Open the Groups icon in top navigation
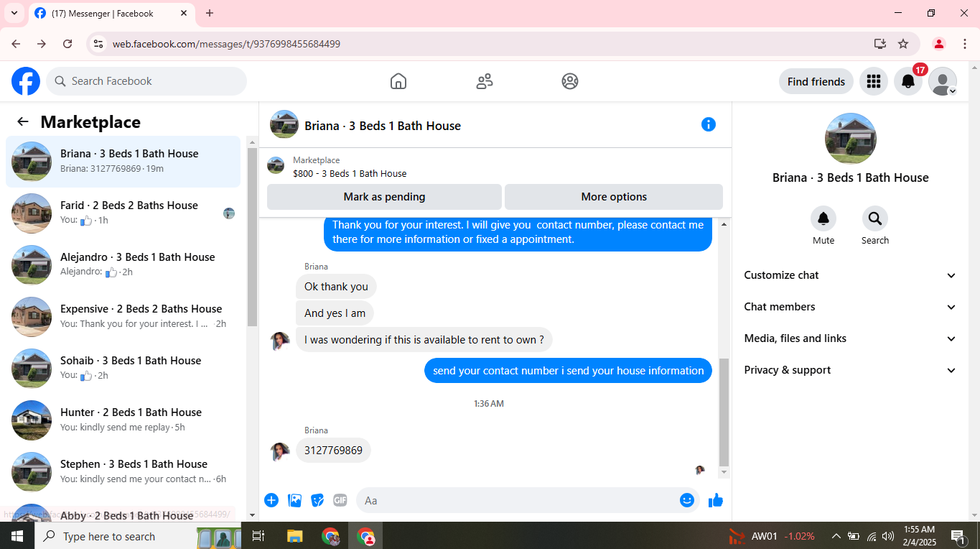The width and height of the screenshot is (980, 549). pos(570,81)
